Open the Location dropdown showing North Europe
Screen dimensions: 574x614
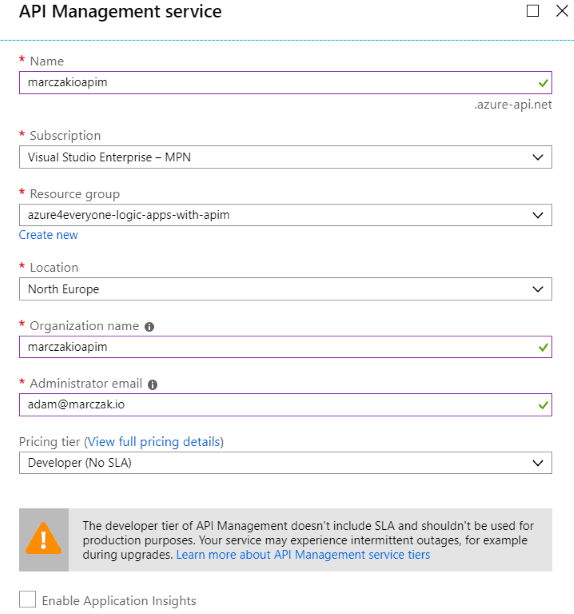[285, 289]
